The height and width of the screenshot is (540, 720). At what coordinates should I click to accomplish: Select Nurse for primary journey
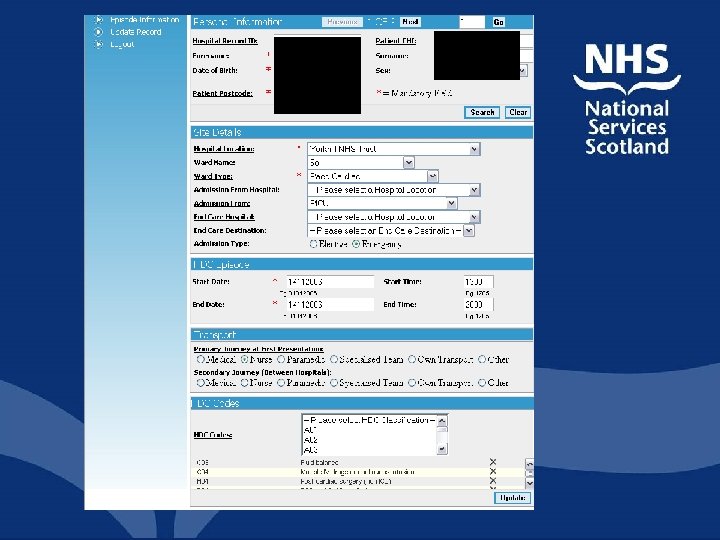pyautogui.click(x=245, y=360)
